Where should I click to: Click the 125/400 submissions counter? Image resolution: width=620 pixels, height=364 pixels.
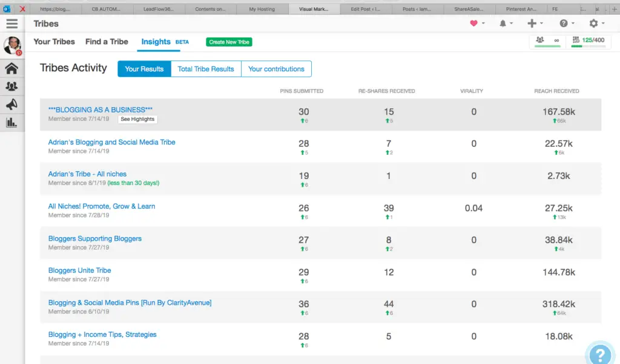coord(589,41)
